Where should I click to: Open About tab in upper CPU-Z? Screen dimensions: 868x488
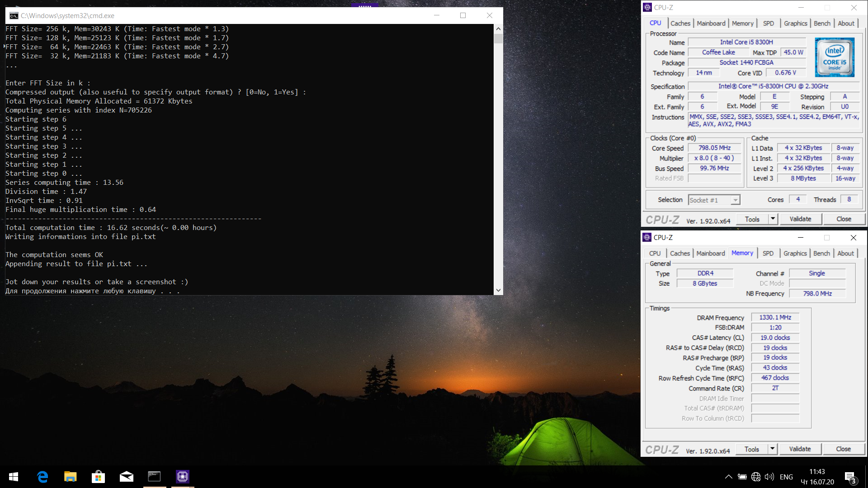(x=846, y=23)
